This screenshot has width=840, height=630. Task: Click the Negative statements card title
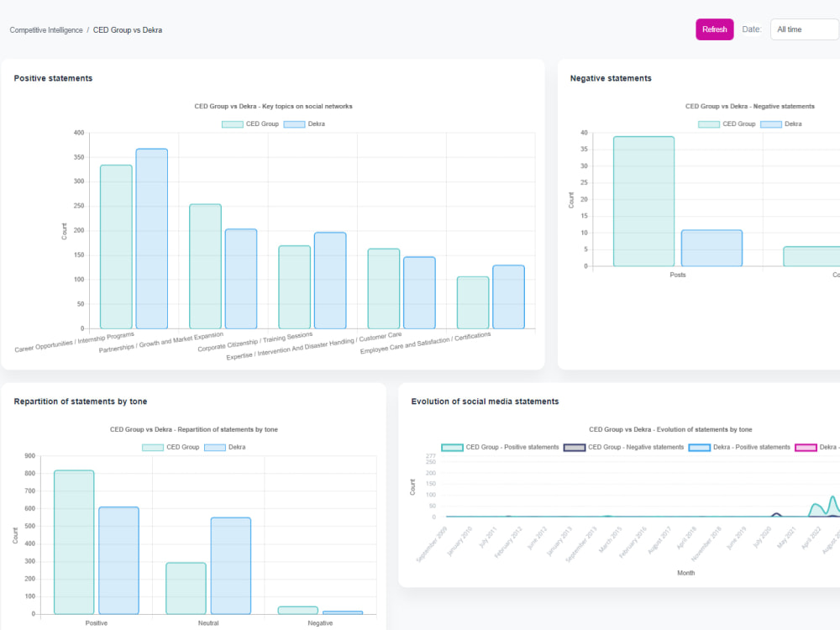(x=611, y=78)
